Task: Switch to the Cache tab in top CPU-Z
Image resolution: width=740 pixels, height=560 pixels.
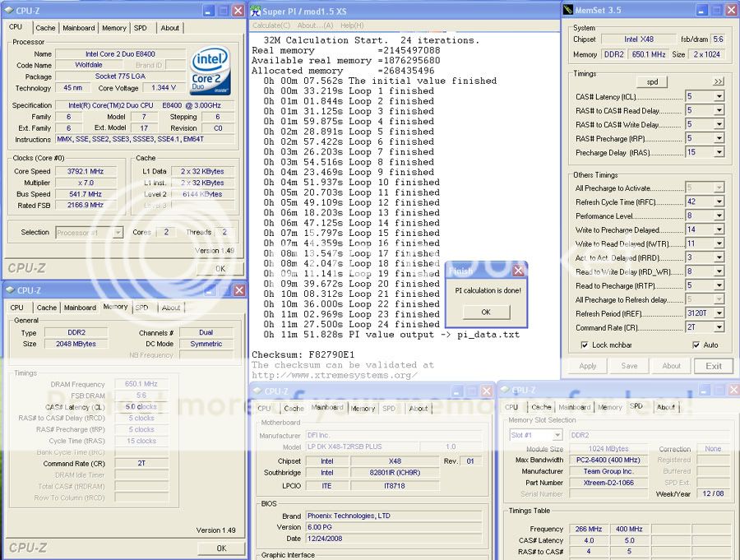Action: 45,28
